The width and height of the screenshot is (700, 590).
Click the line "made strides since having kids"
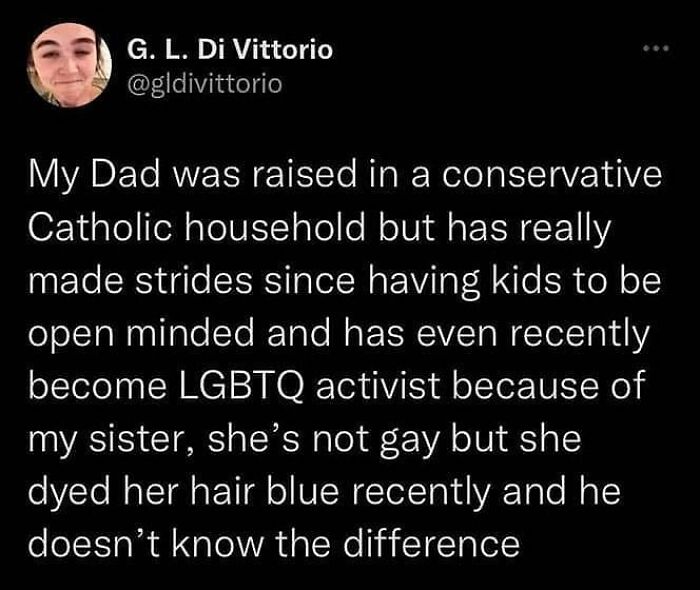pos(344,282)
